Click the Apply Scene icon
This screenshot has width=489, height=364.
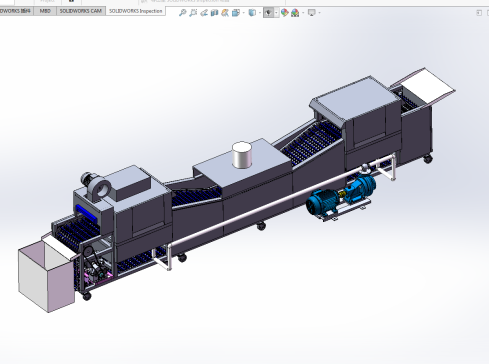(295, 13)
